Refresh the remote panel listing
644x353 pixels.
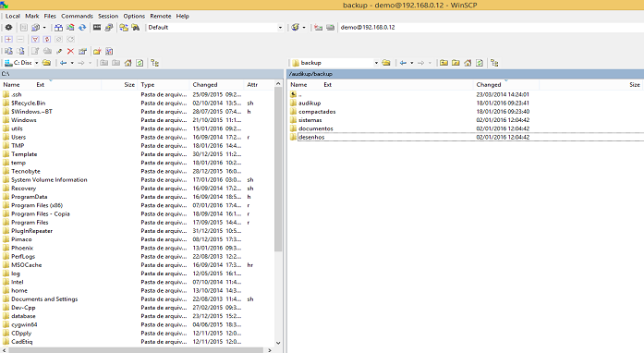[x=480, y=63]
